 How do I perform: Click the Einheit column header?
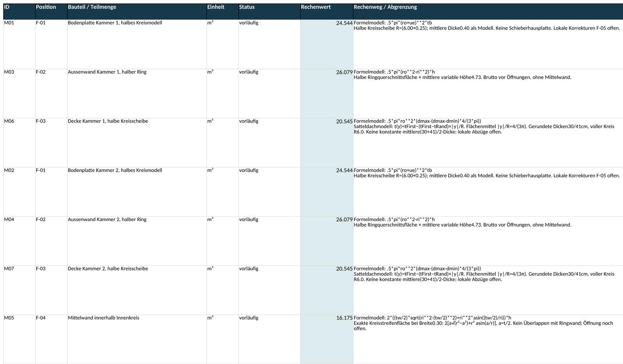point(222,12)
